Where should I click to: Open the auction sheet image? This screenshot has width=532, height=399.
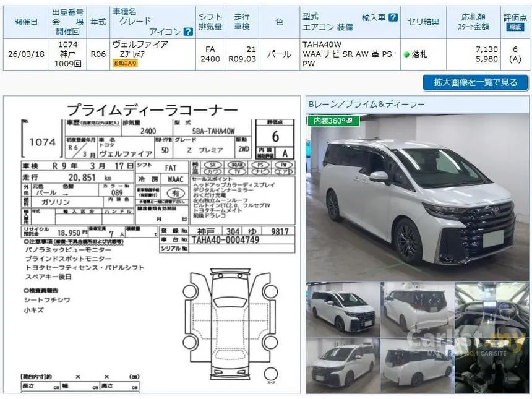[152, 244]
